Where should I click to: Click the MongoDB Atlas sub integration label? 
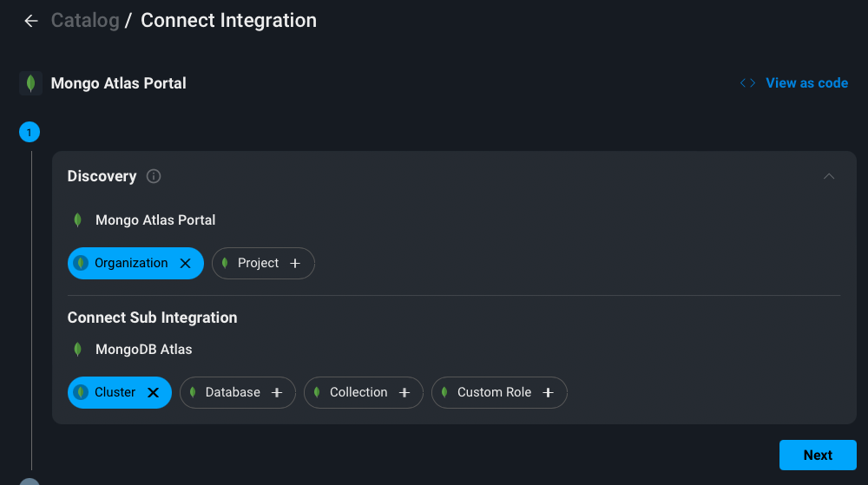[144, 350]
